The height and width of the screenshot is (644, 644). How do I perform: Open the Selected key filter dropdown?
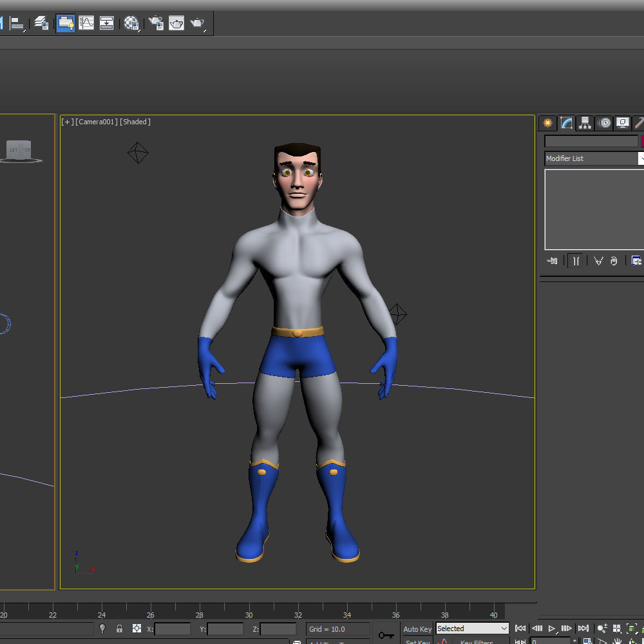click(x=472, y=629)
